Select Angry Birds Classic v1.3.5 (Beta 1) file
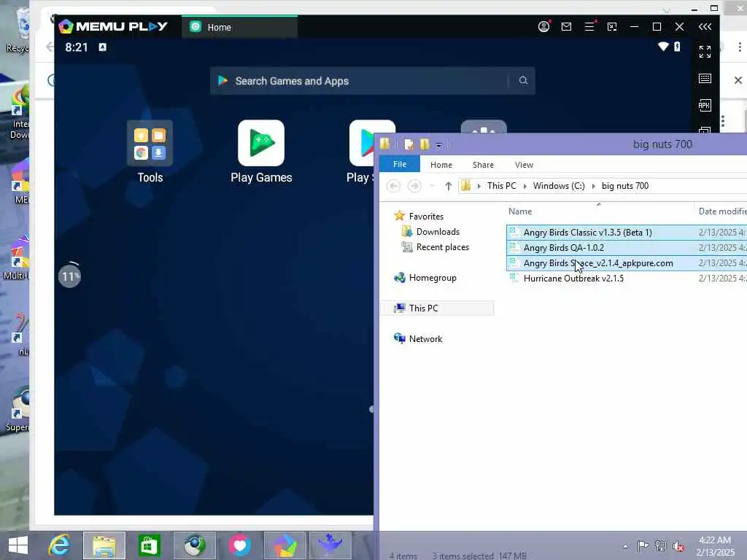 (587, 233)
